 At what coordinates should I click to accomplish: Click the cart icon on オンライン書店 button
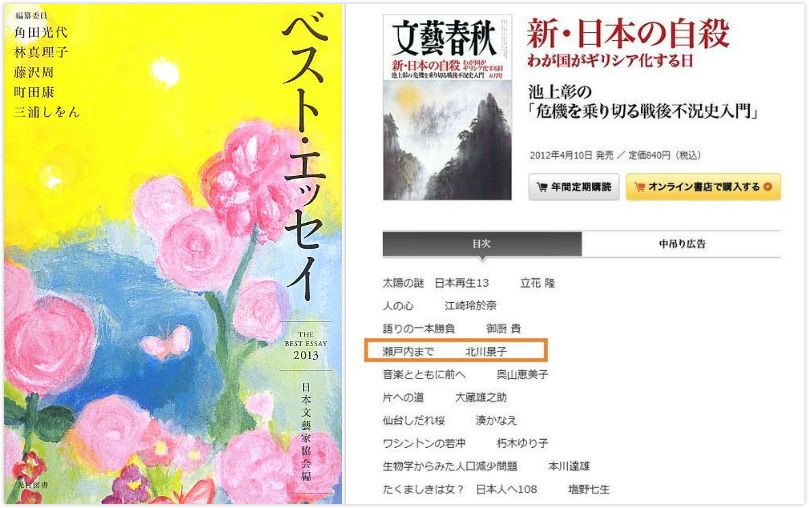[639, 187]
